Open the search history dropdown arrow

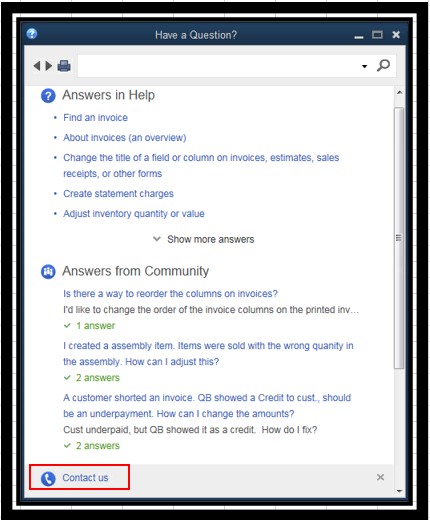pos(364,66)
